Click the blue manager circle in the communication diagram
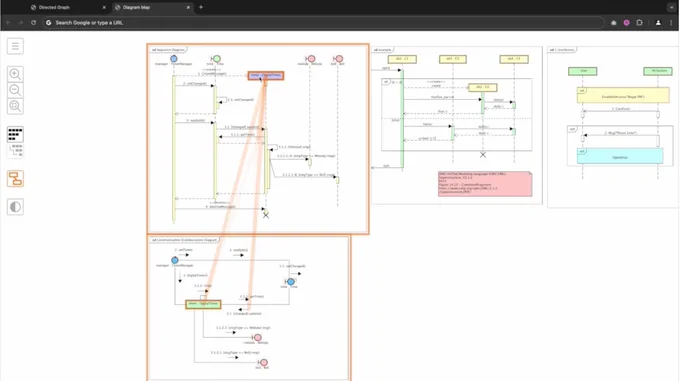This screenshot has height=381, width=680. [175, 260]
